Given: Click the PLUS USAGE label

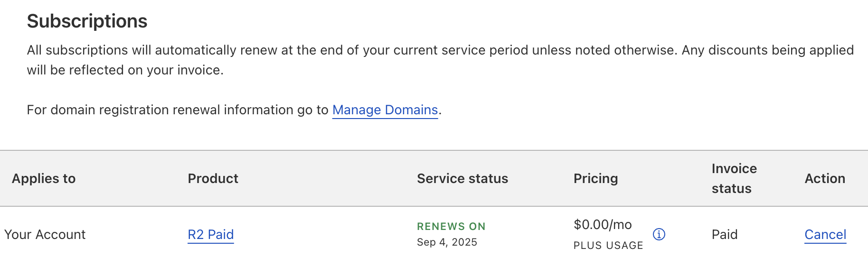Looking at the screenshot, I should click(x=608, y=246).
